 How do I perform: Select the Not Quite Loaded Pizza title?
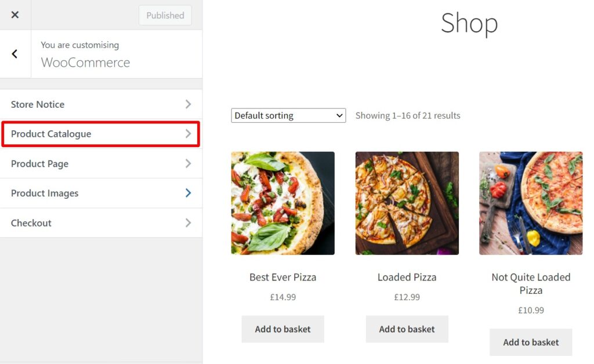pyautogui.click(x=531, y=283)
